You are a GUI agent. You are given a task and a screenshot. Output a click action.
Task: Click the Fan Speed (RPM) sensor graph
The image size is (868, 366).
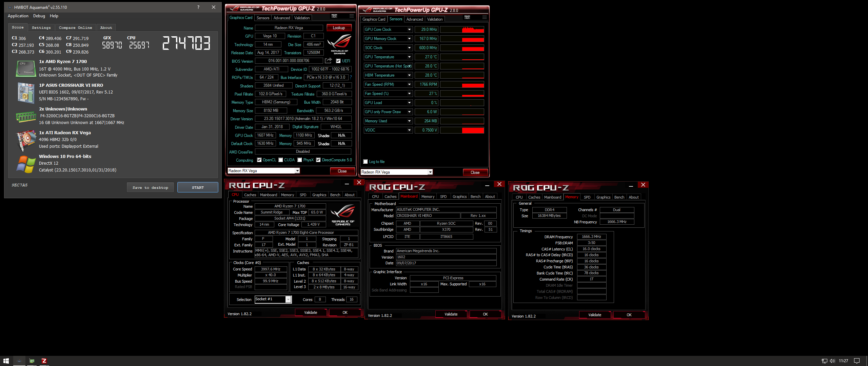coord(462,84)
